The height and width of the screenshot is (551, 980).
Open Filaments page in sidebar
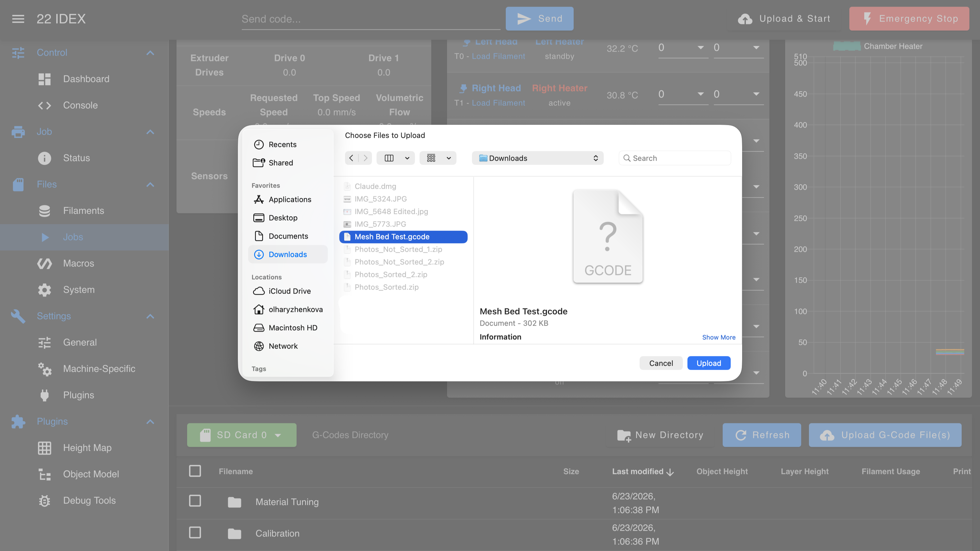[x=83, y=211]
